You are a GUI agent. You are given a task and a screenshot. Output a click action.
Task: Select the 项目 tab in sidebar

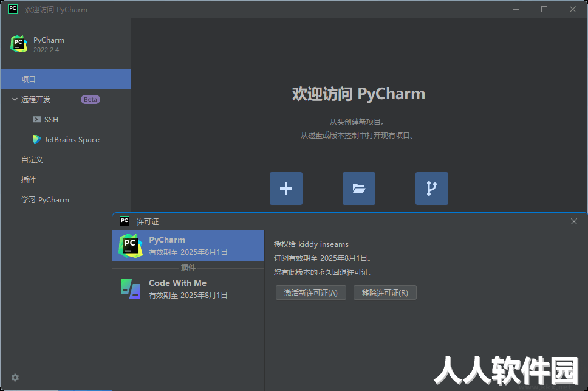pos(66,79)
